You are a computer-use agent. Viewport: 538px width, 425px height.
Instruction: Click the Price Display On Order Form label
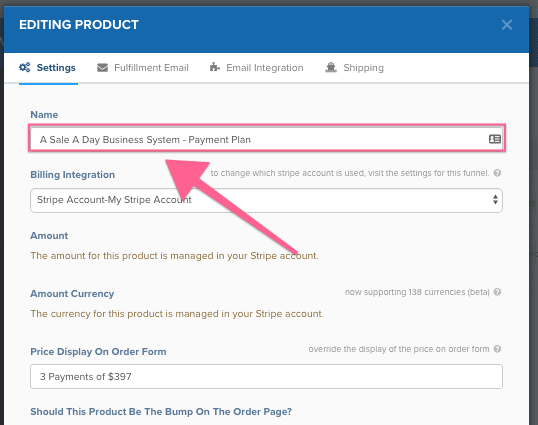[98, 352]
